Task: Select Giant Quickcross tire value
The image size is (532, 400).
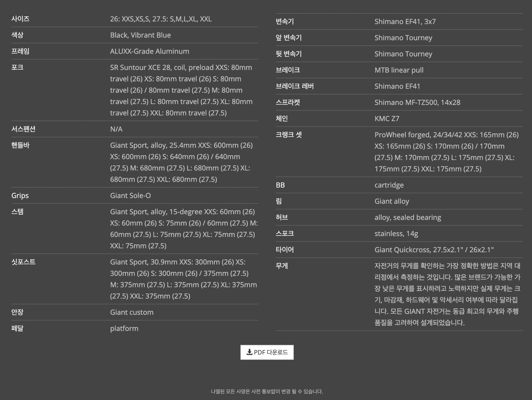Action: (x=434, y=250)
